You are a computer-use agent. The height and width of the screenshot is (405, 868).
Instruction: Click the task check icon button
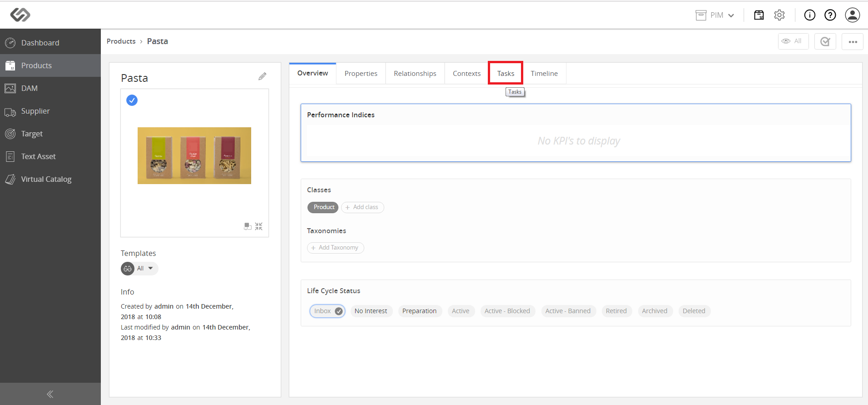pyautogui.click(x=825, y=41)
